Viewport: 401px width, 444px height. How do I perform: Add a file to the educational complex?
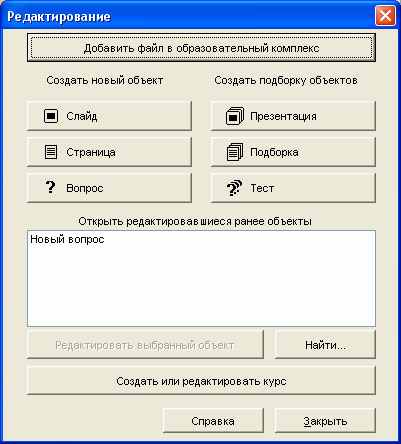tap(201, 48)
